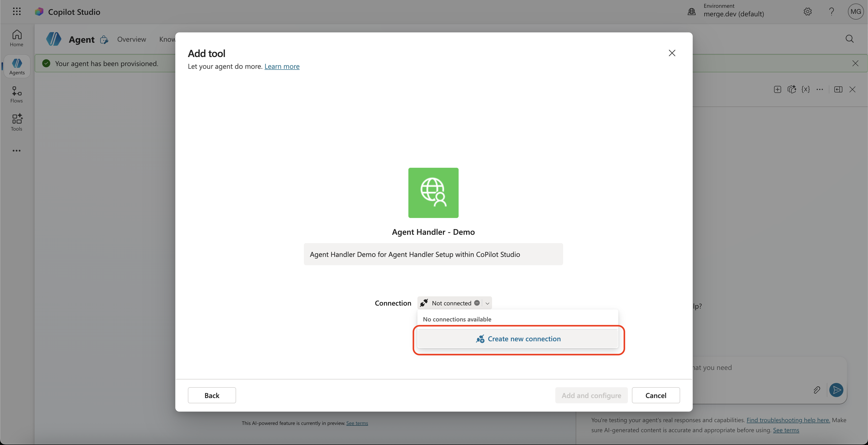Toggle the test panel layout icon
Viewport: 868px width, 445px height.
pyautogui.click(x=838, y=89)
